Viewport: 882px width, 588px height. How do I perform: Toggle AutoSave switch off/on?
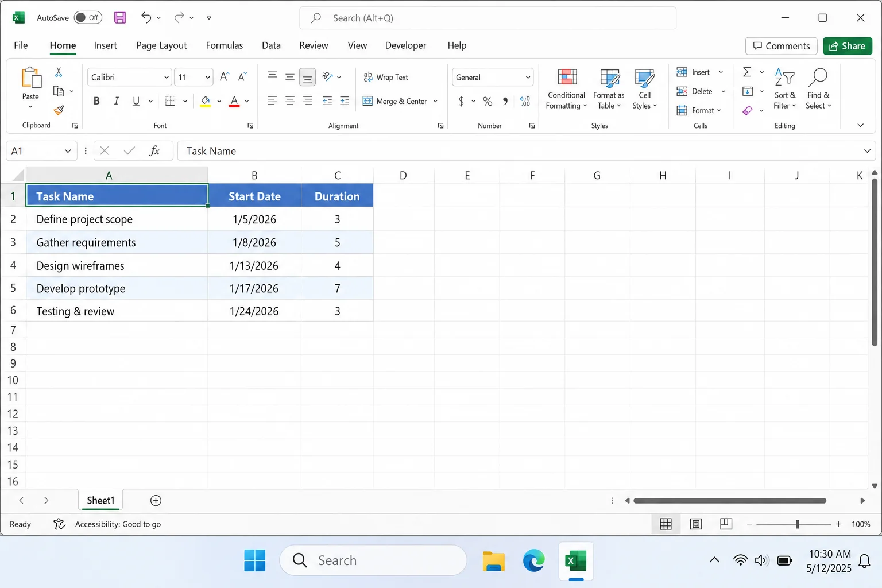(x=88, y=18)
